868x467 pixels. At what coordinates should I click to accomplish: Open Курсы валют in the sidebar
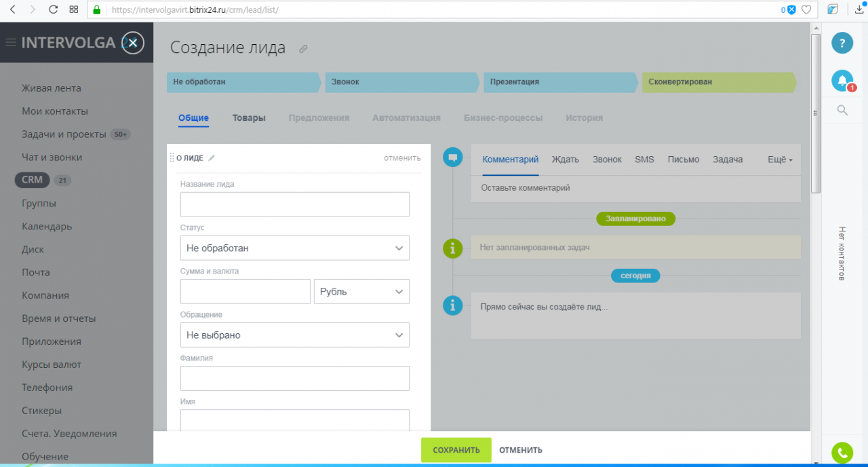51,364
